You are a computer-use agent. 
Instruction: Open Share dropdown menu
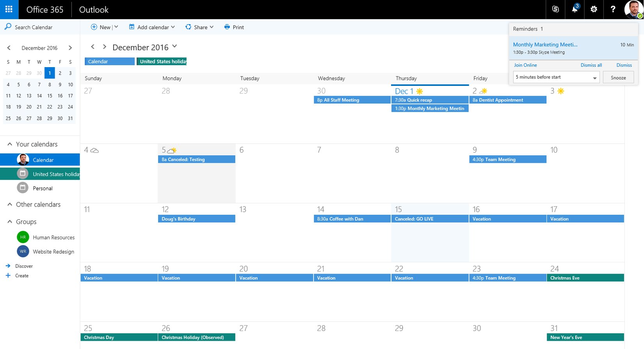[199, 27]
